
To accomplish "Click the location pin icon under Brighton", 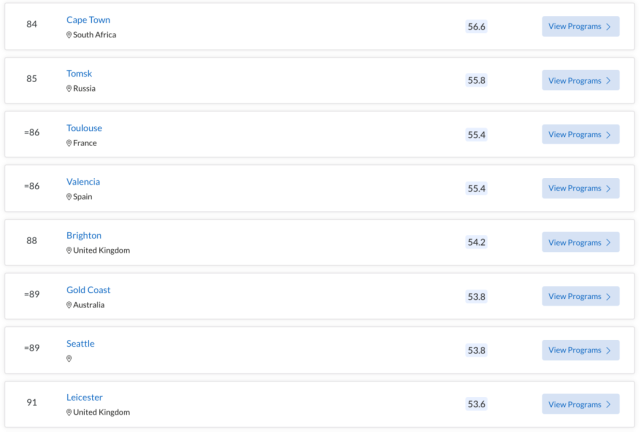I will click(69, 251).
